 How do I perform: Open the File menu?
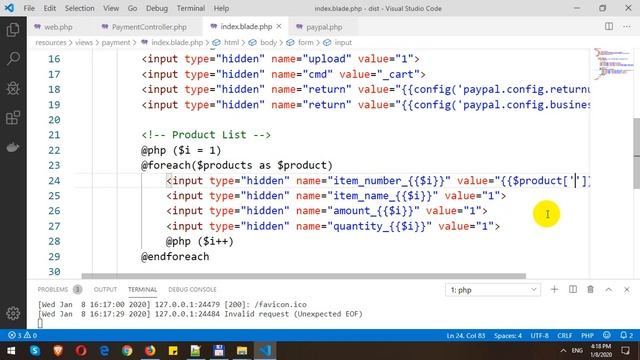click(29, 8)
